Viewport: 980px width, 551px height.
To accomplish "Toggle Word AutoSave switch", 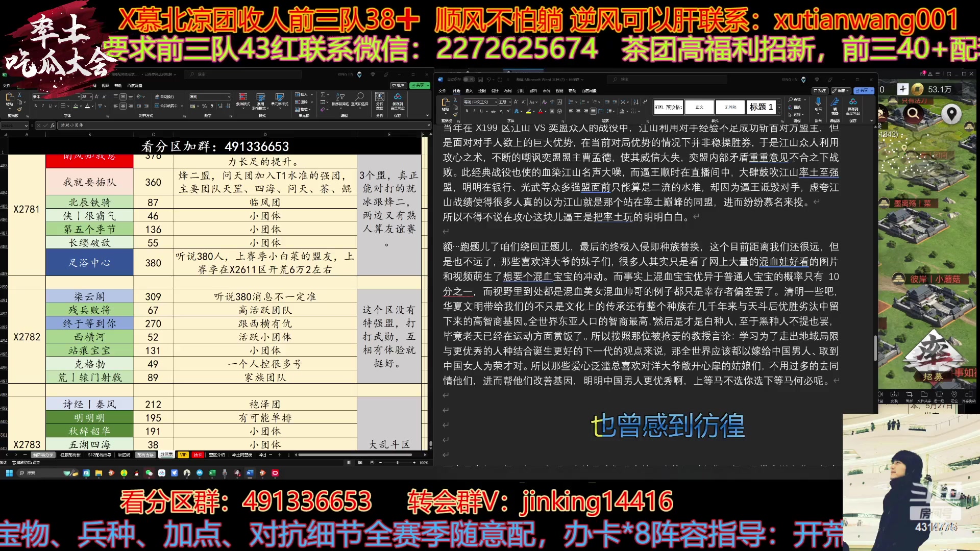I will click(469, 80).
